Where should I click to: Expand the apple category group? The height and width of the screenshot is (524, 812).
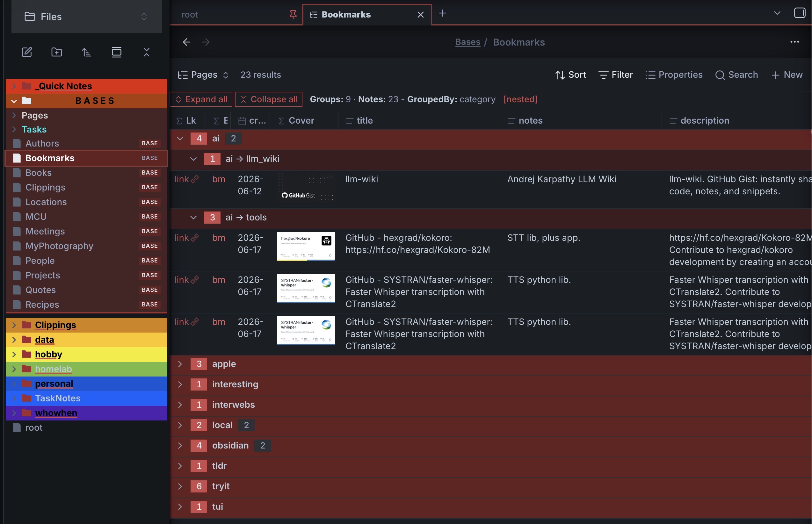tap(180, 364)
